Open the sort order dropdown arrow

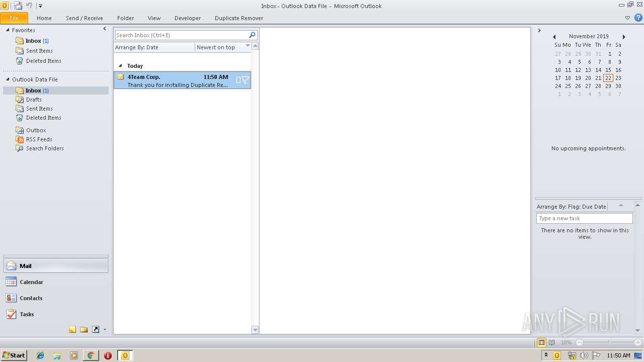pyautogui.click(x=248, y=46)
